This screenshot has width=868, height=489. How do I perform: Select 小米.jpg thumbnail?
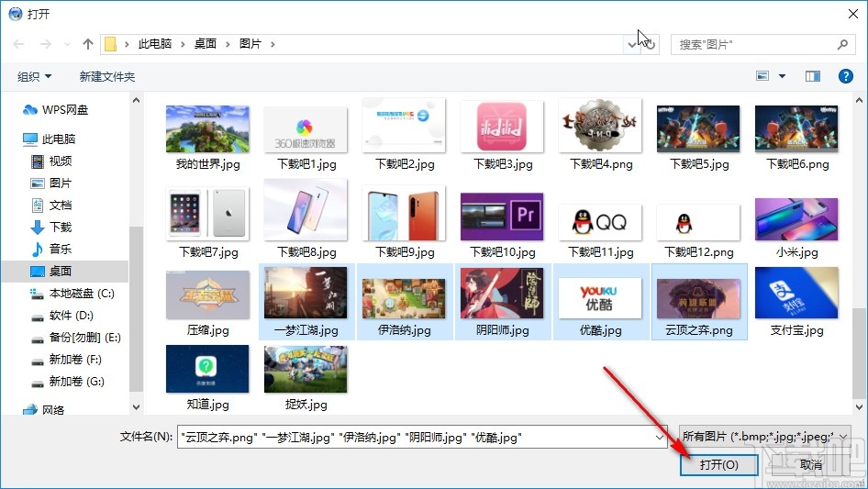(x=796, y=219)
